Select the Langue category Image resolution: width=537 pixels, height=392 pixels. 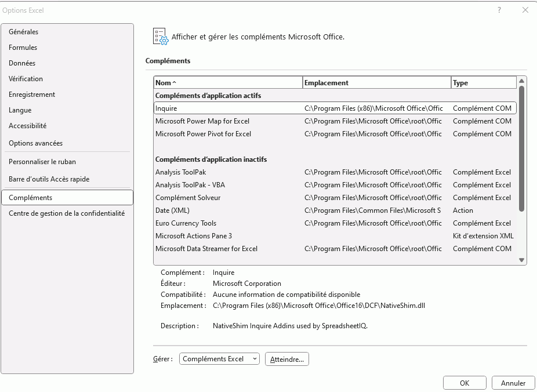pyautogui.click(x=67, y=110)
